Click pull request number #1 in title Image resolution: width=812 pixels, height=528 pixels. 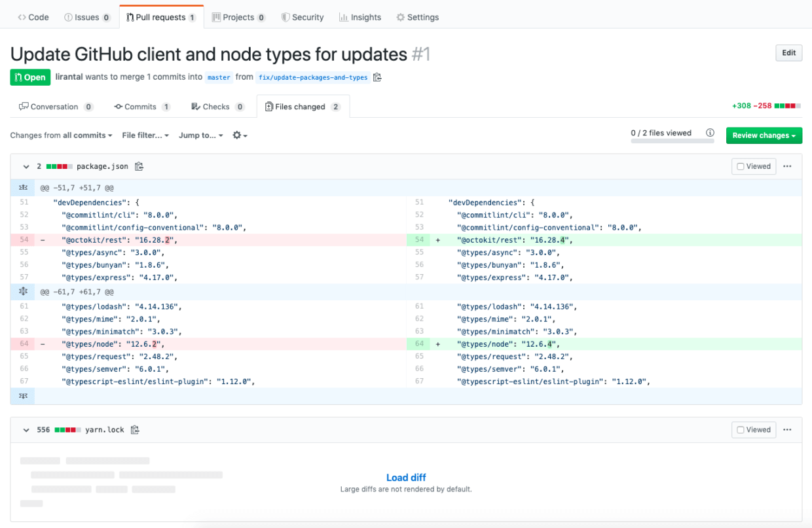tap(421, 54)
